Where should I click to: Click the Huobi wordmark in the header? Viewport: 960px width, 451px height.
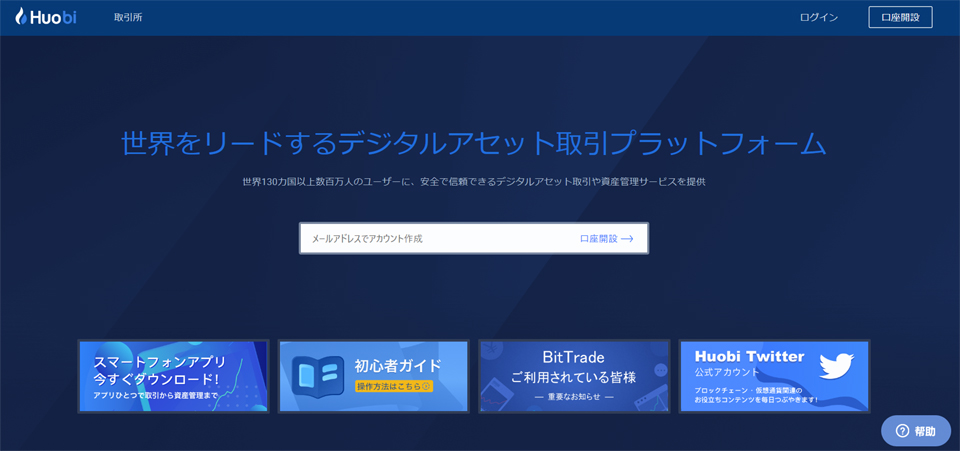(54, 17)
